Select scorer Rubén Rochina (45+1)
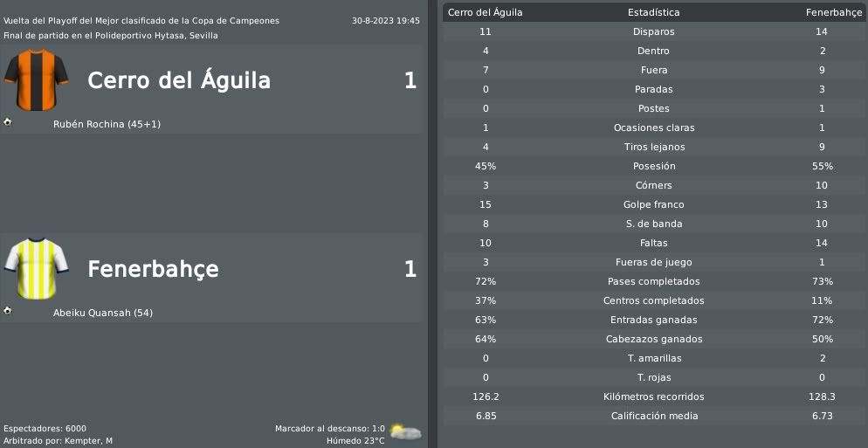The width and height of the screenshot is (868, 448). [107, 124]
